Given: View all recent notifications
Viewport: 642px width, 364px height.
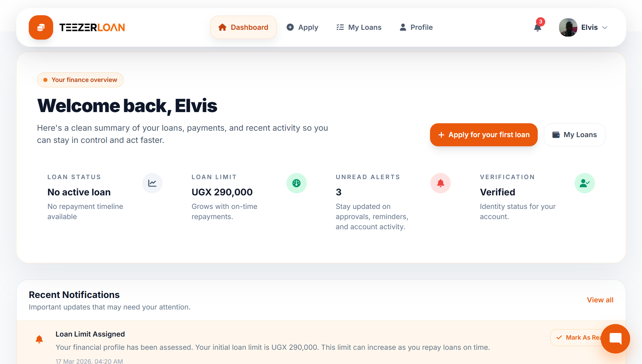Looking at the screenshot, I should coord(600,300).
